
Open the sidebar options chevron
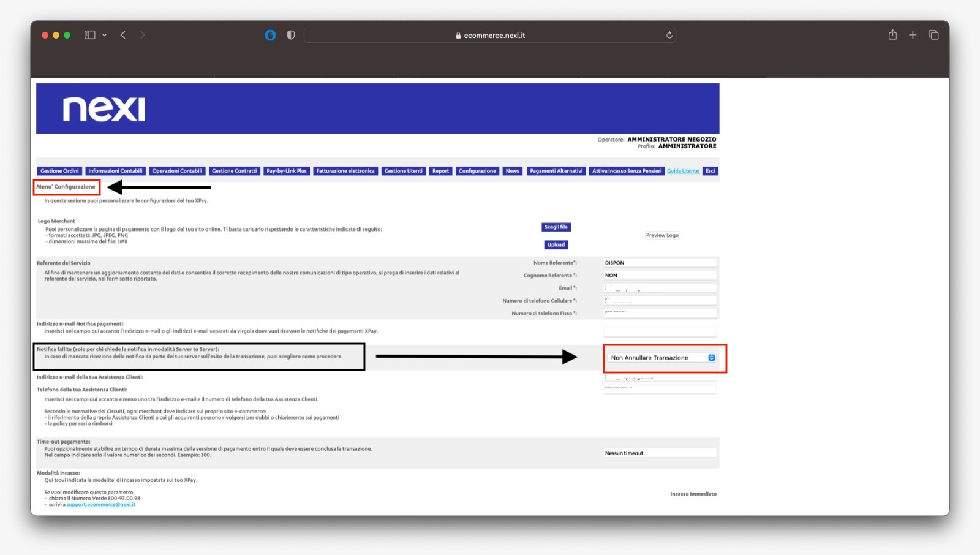tap(105, 35)
